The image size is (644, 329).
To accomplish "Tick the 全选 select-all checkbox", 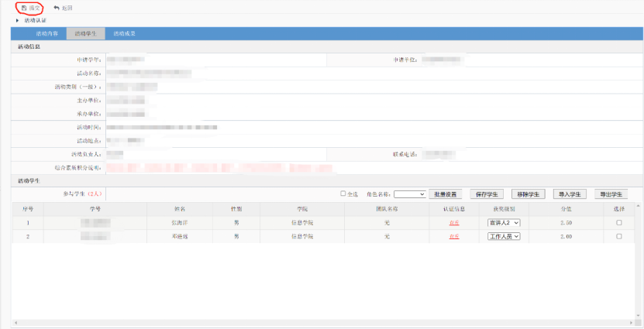I will (x=343, y=194).
